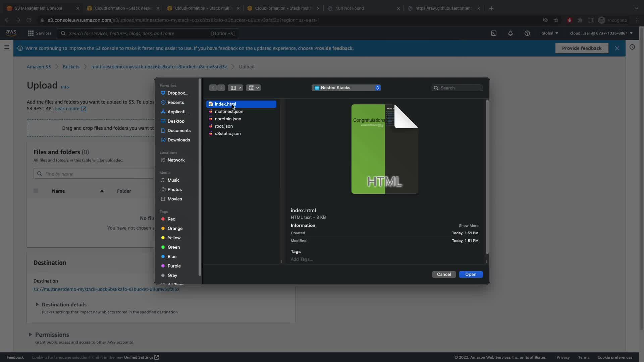
Task: Go back in file dialog navigation
Action: point(213,88)
